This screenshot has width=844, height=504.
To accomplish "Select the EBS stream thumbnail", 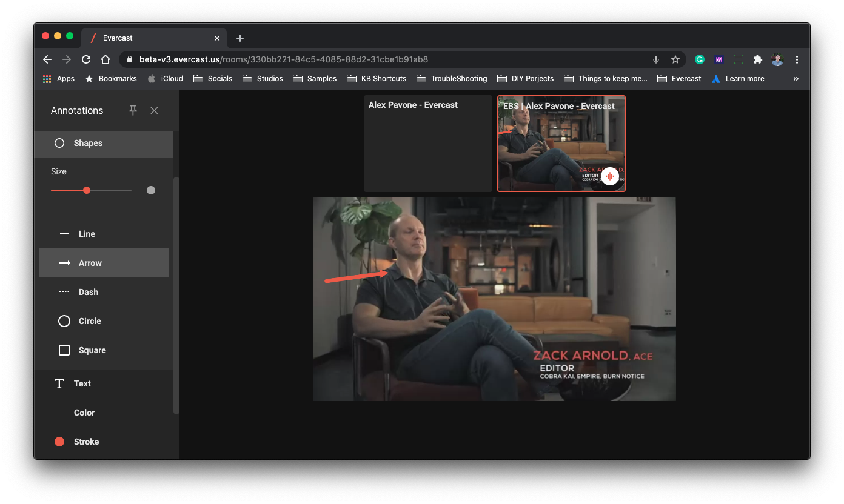I will [x=561, y=144].
